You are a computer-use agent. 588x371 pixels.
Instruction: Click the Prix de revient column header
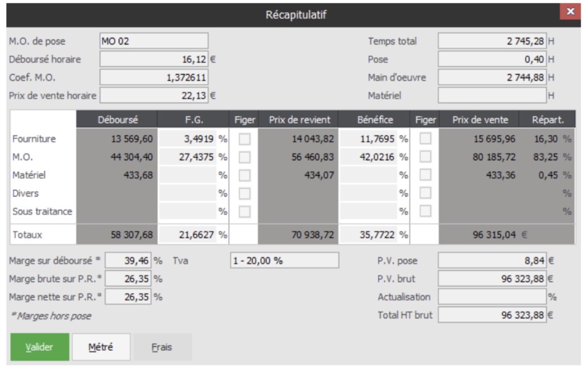[x=299, y=120]
